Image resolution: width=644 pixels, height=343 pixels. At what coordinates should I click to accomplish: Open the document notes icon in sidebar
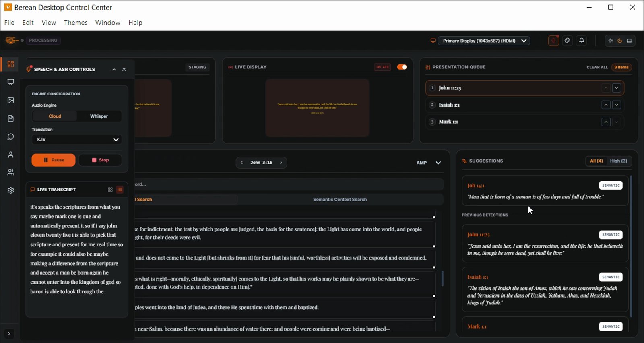11,118
